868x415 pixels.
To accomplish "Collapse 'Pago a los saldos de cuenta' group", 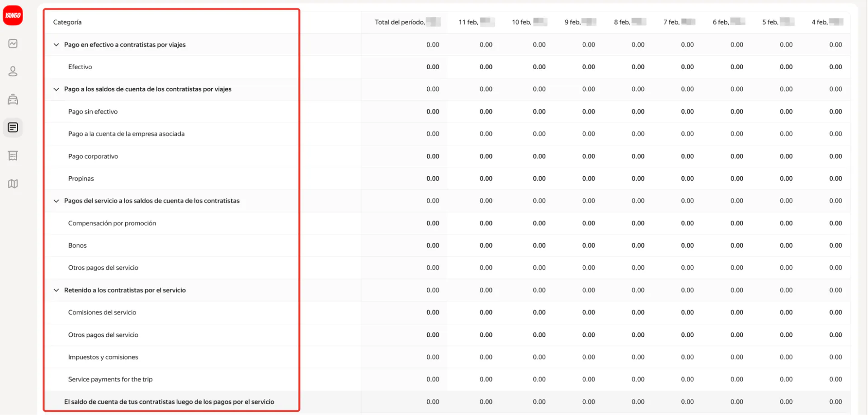I will (56, 89).
